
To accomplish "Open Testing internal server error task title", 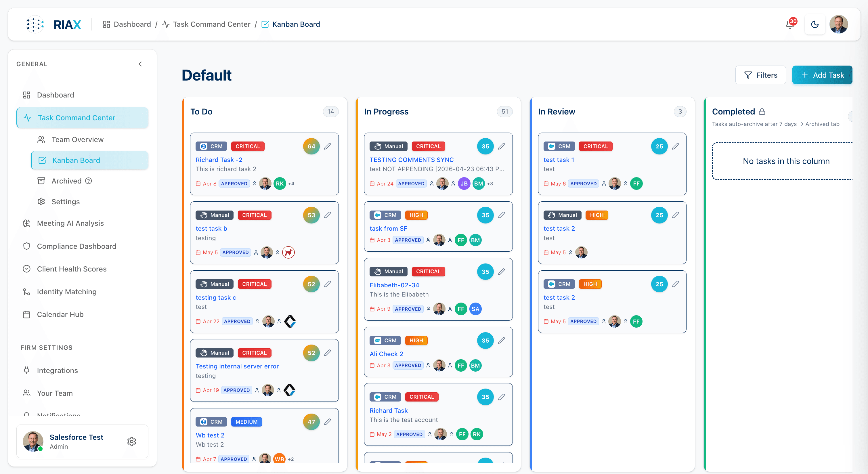I will (237, 366).
